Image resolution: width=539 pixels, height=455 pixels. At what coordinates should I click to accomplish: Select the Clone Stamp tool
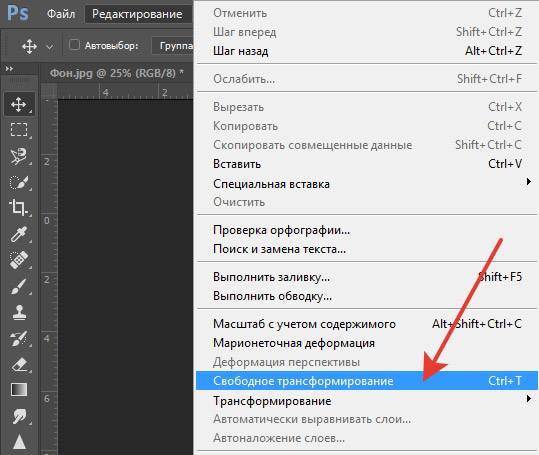pos(19,312)
